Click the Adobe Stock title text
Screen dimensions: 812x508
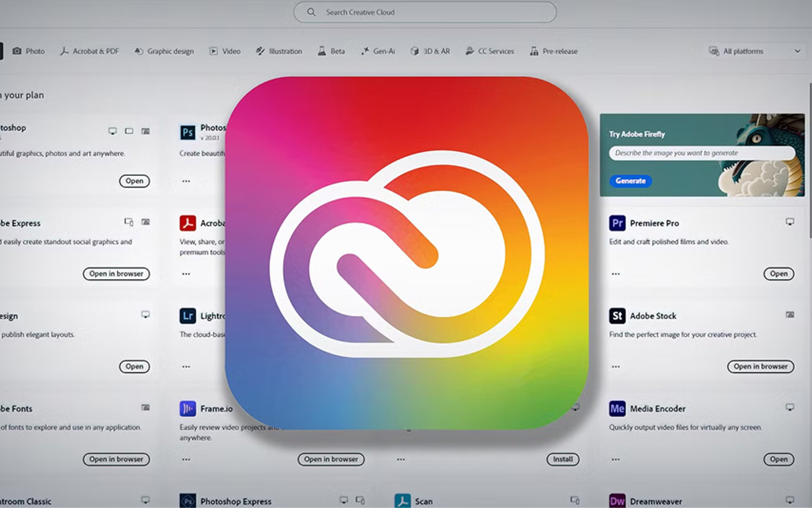653,315
